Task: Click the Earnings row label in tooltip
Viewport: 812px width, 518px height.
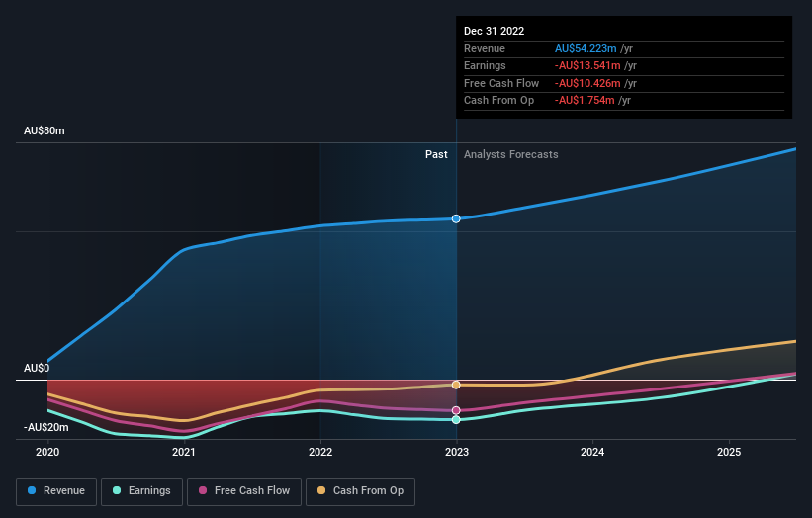Action: 485,65
